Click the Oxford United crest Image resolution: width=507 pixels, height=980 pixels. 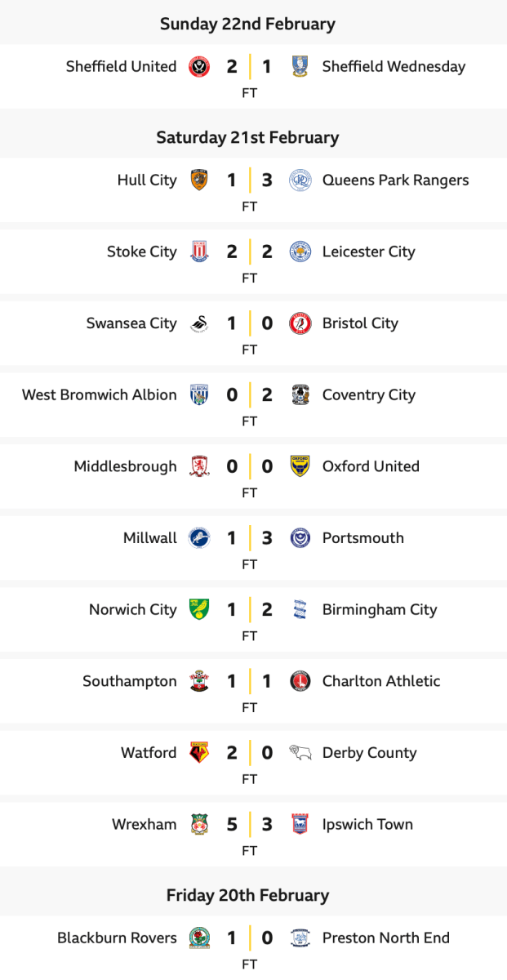pyautogui.click(x=300, y=466)
